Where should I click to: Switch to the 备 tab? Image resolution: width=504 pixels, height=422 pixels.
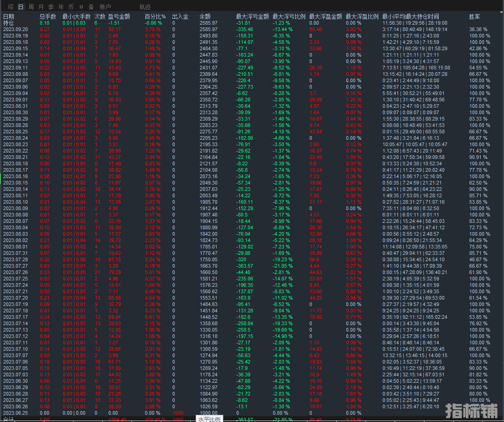tap(91, 7)
